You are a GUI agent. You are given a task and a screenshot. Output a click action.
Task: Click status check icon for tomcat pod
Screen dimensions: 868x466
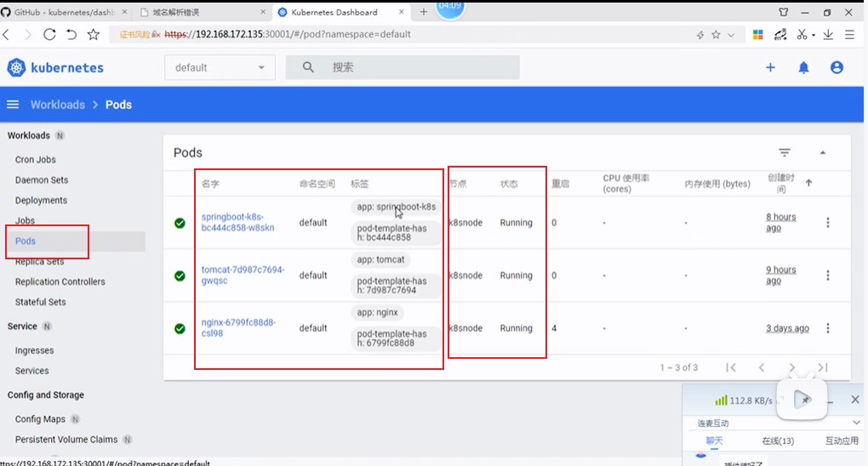click(180, 276)
